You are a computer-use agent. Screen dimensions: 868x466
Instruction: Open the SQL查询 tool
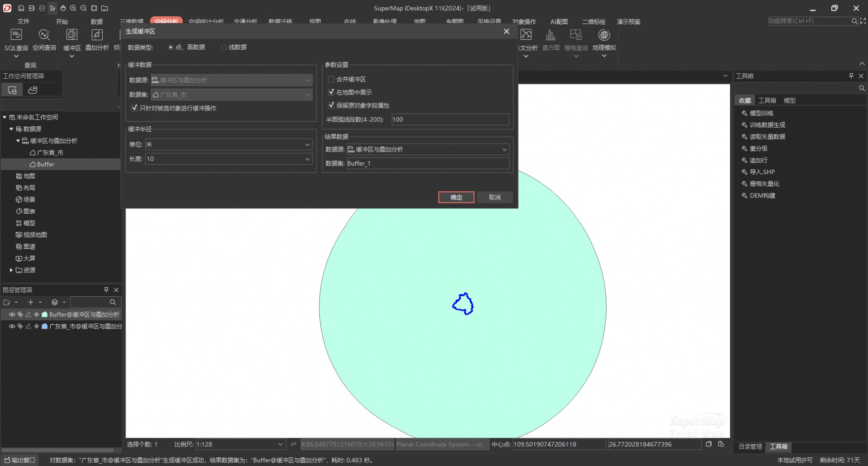click(16, 40)
